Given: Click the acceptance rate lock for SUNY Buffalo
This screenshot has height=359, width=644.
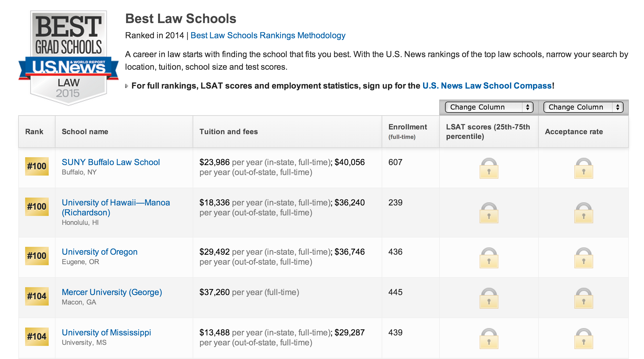Looking at the screenshot, I should point(584,168).
